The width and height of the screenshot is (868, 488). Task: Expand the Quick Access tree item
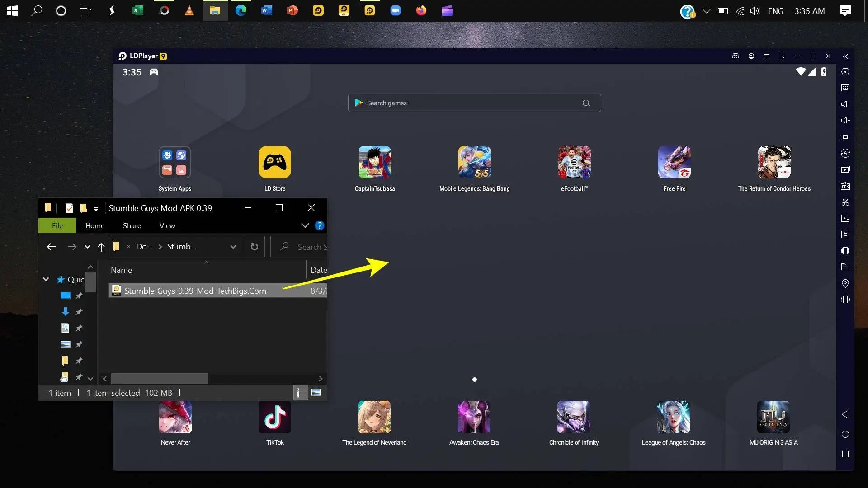pos(45,279)
